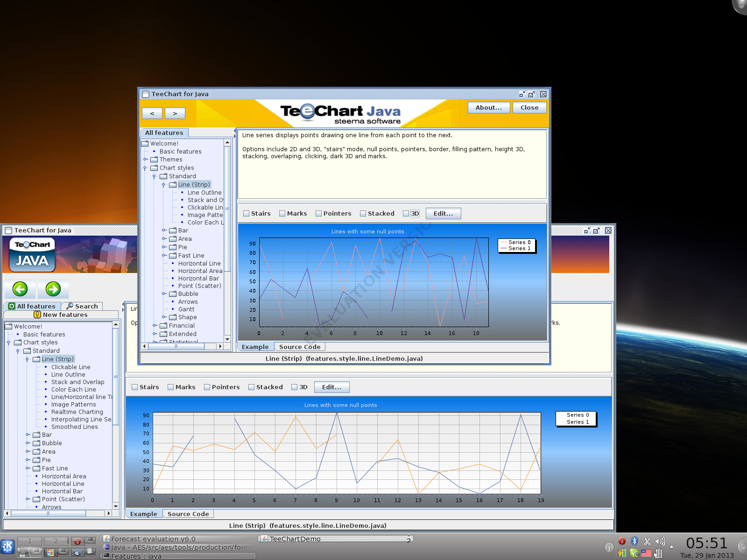
Task: Click the > next button
Action: coord(175,113)
